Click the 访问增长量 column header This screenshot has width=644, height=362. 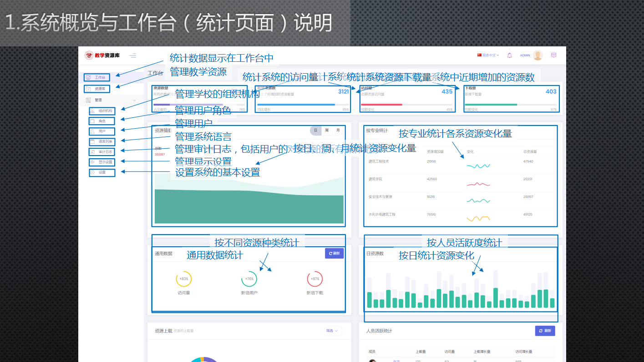(x=523, y=352)
